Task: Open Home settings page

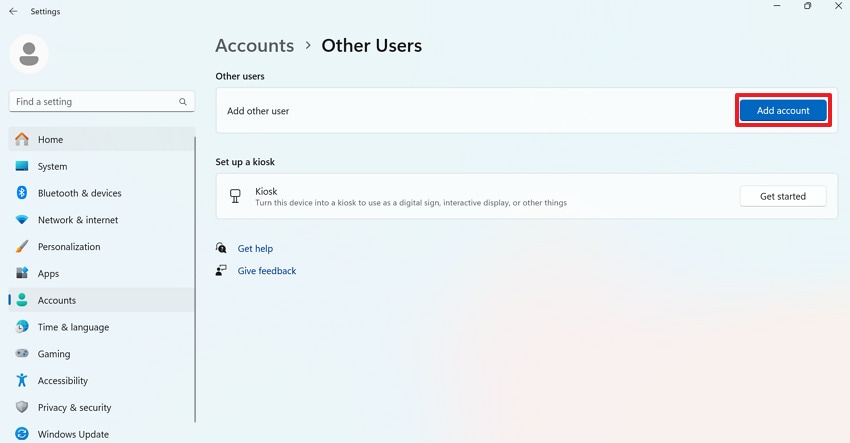Action: tap(101, 139)
